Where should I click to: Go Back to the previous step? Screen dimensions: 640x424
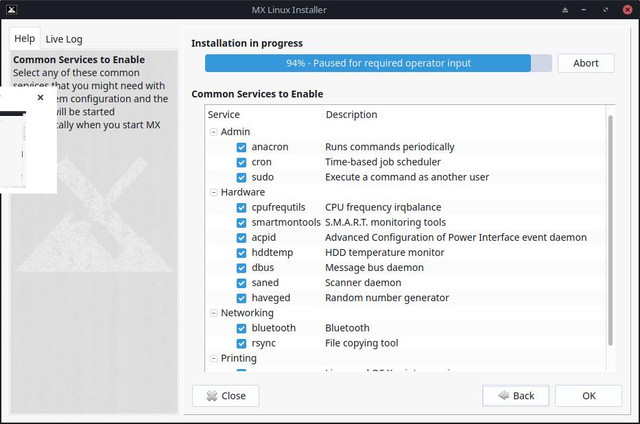point(516,396)
